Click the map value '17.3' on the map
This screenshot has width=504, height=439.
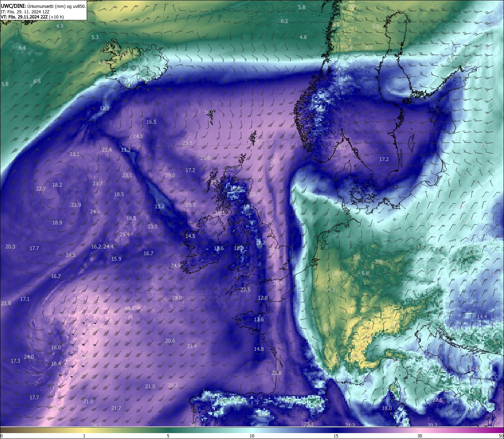click(15, 361)
